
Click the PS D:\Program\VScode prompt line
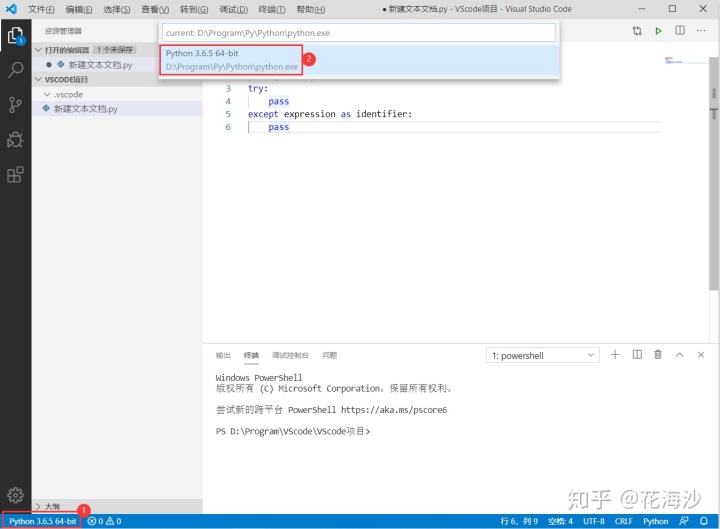[293, 431]
